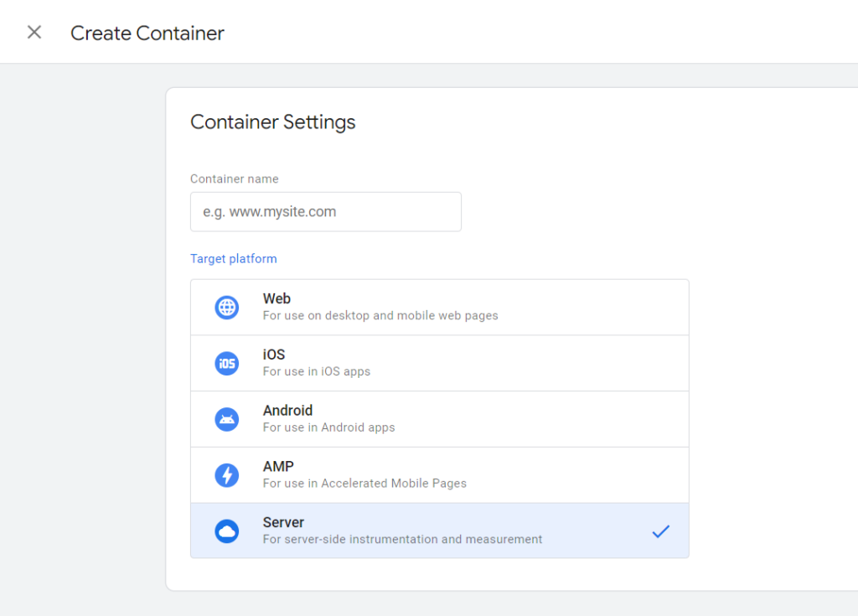Pick the Android target platform title

(287, 411)
